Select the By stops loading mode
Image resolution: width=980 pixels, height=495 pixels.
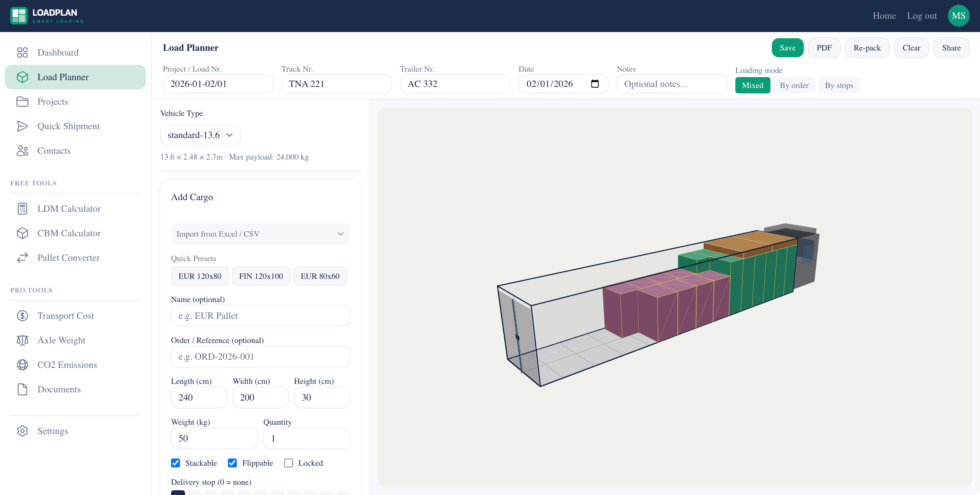click(839, 85)
